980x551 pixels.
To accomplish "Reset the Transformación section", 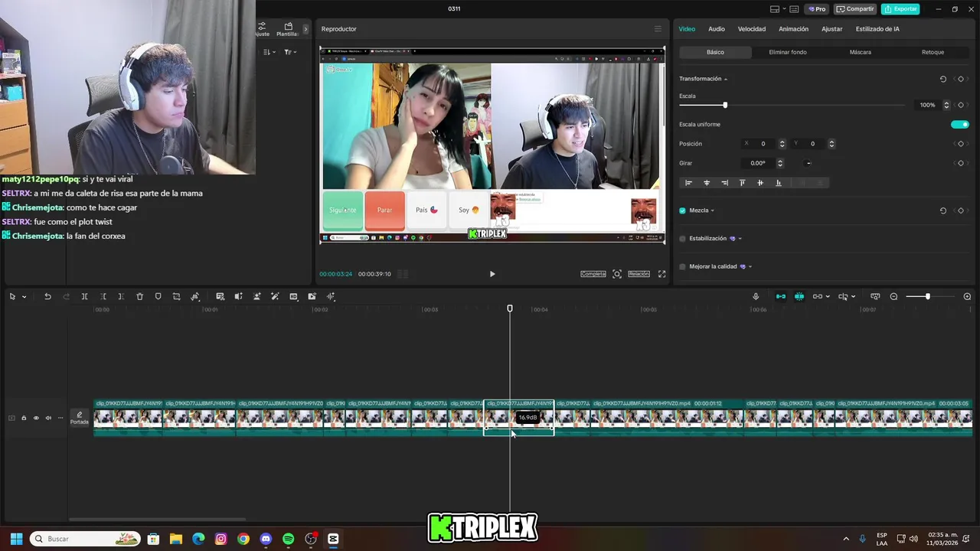I will [942, 79].
